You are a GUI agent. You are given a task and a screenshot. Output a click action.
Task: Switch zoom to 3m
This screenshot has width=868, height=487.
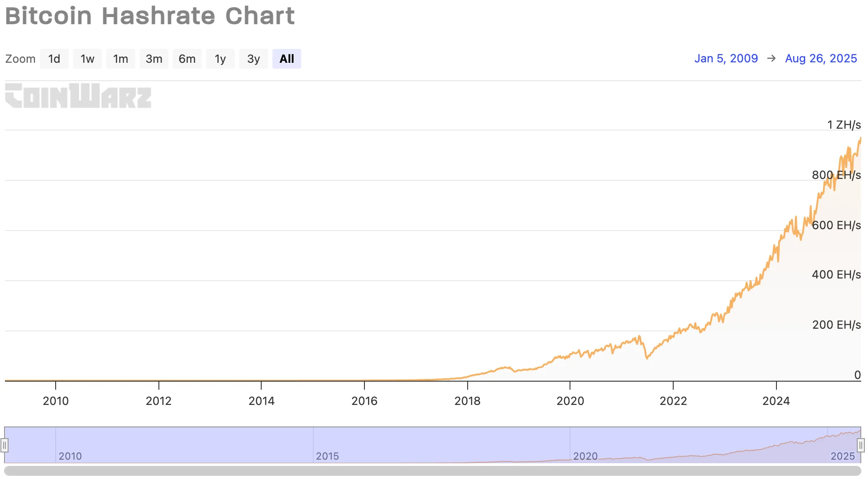(x=154, y=59)
